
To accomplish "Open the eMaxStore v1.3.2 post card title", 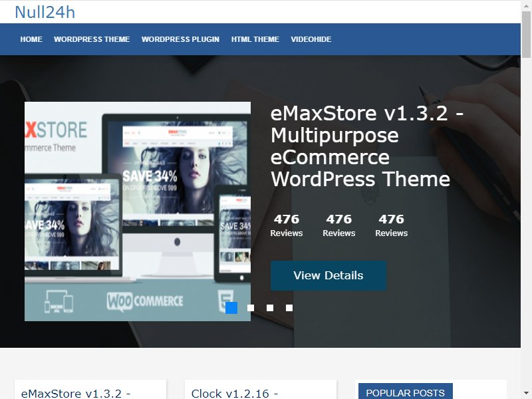I will (76, 393).
